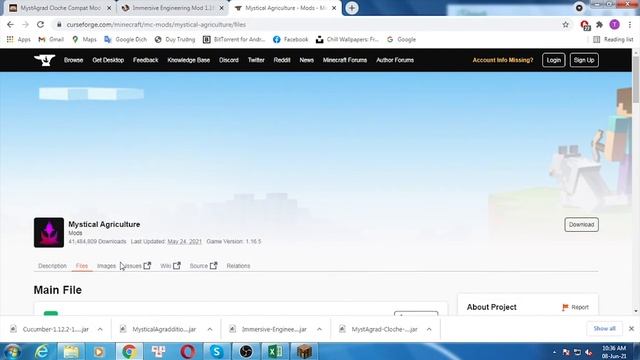This screenshot has width=640, height=360.
Task: Open the external Source link
Action: click(203, 266)
